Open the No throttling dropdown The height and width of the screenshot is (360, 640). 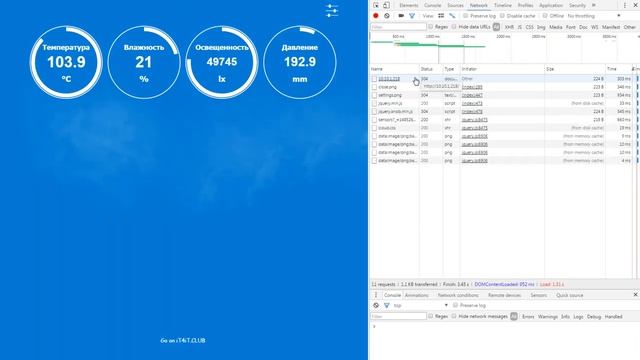click(x=594, y=16)
